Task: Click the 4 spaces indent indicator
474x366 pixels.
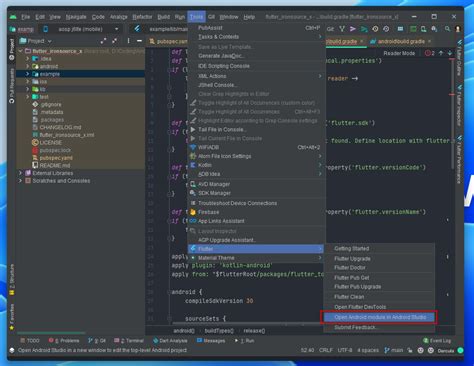Action: coord(368,350)
